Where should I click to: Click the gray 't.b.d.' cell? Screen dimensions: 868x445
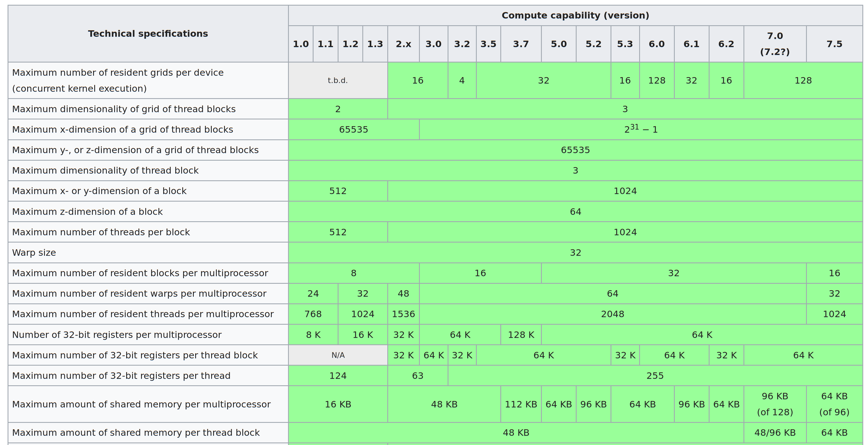338,80
